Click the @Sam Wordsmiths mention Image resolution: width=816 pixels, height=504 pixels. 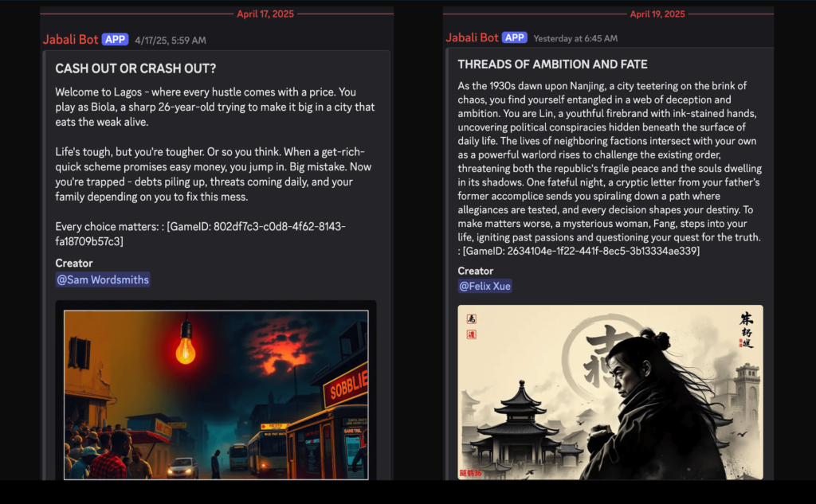click(x=103, y=279)
